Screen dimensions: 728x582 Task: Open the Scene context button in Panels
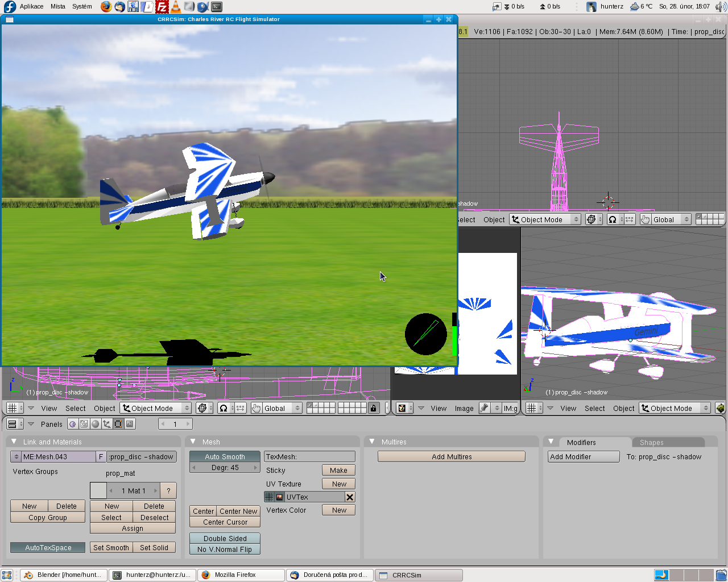(130, 424)
